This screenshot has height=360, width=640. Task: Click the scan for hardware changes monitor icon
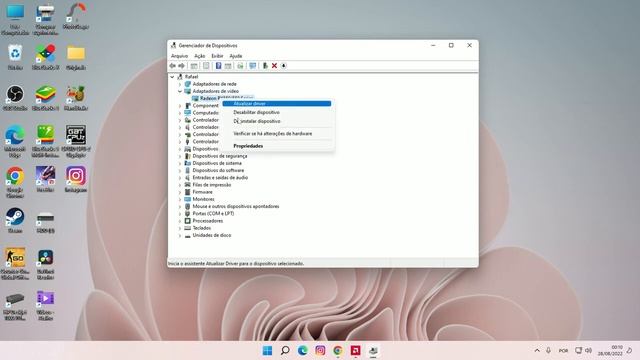(253, 66)
